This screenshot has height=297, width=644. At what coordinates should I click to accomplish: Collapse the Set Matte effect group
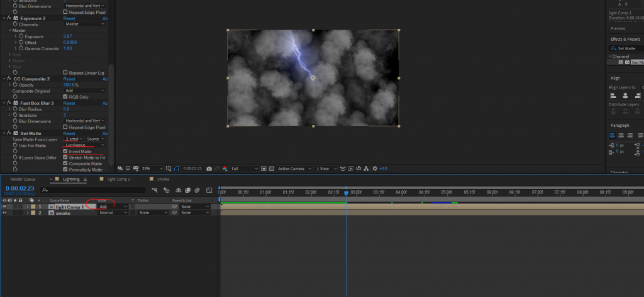(4, 133)
